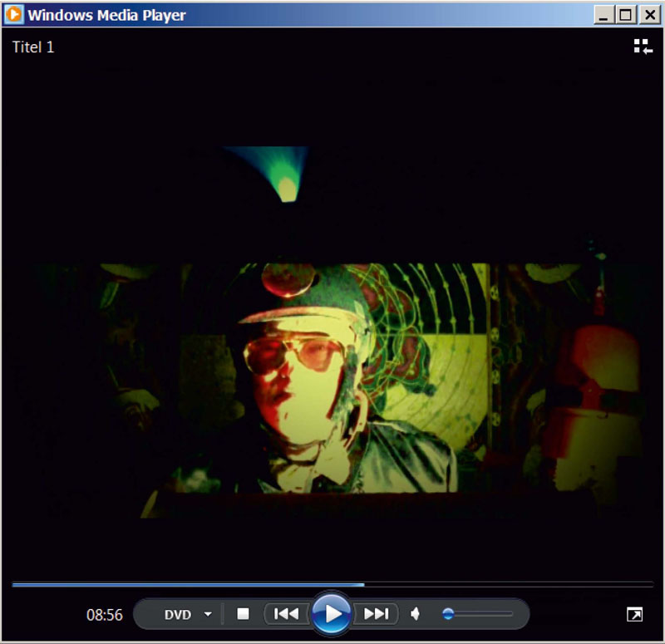This screenshot has width=665, height=644.
Task: Stop the DVD playback
Action: (x=243, y=613)
